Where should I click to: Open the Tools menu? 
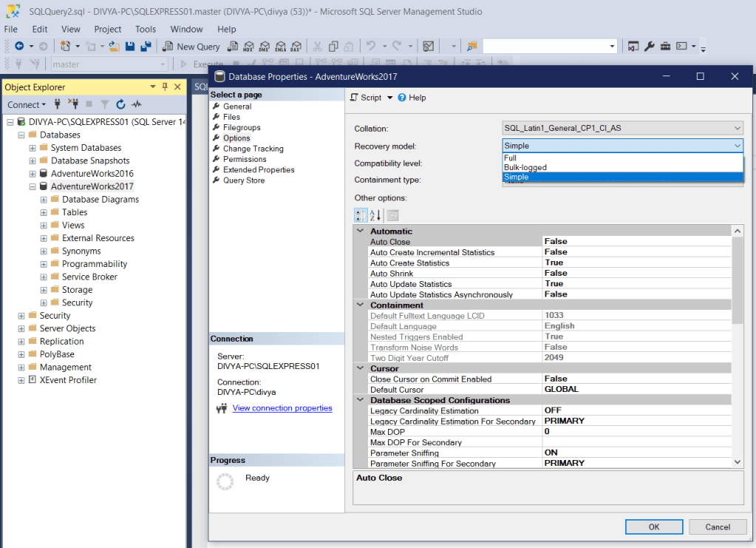click(146, 29)
